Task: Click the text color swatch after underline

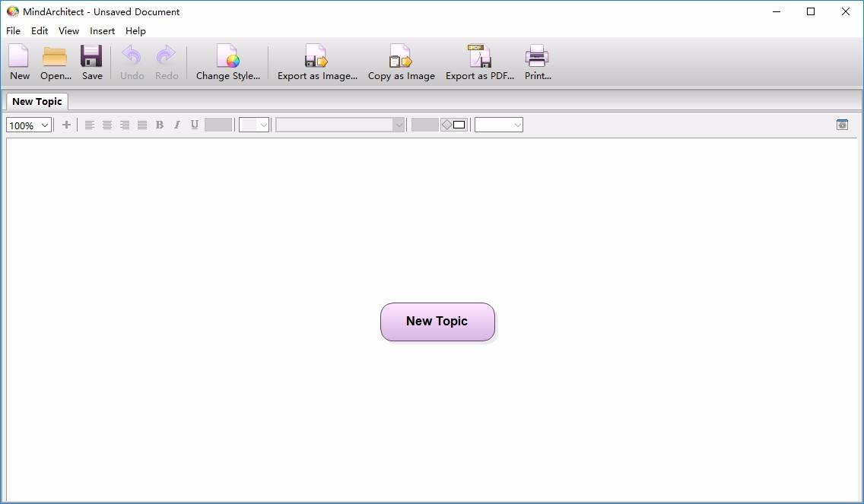Action: coord(218,125)
